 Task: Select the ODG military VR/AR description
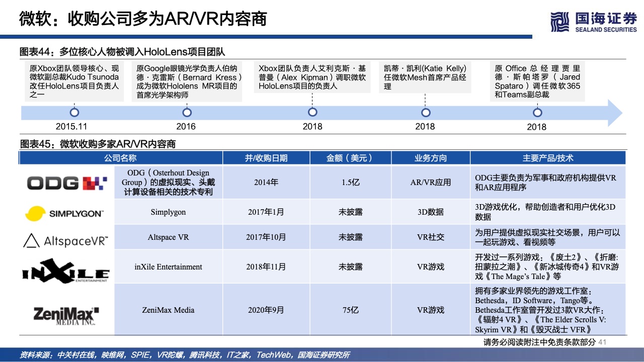pos(548,183)
